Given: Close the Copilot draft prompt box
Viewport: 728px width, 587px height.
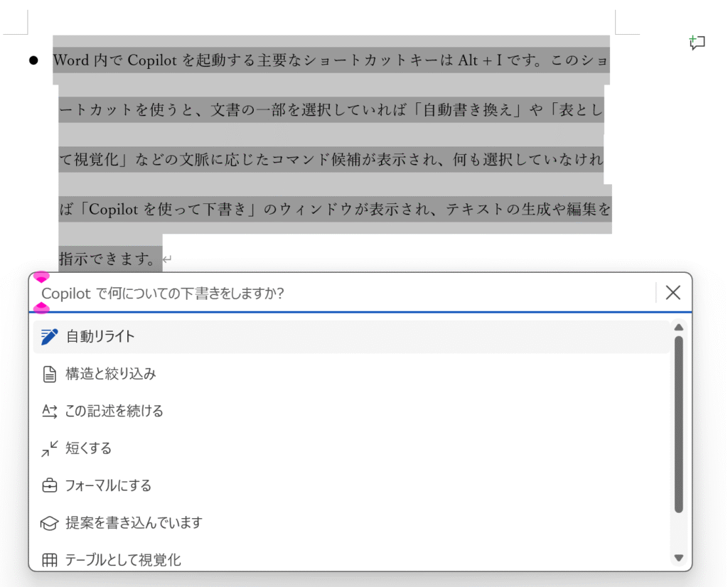Looking at the screenshot, I should (673, 292).
